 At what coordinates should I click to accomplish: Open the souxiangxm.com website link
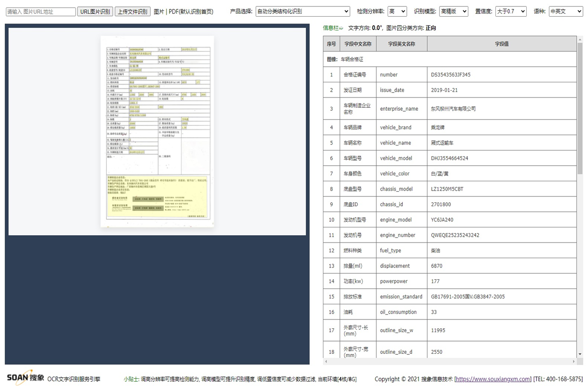(493, 379)
